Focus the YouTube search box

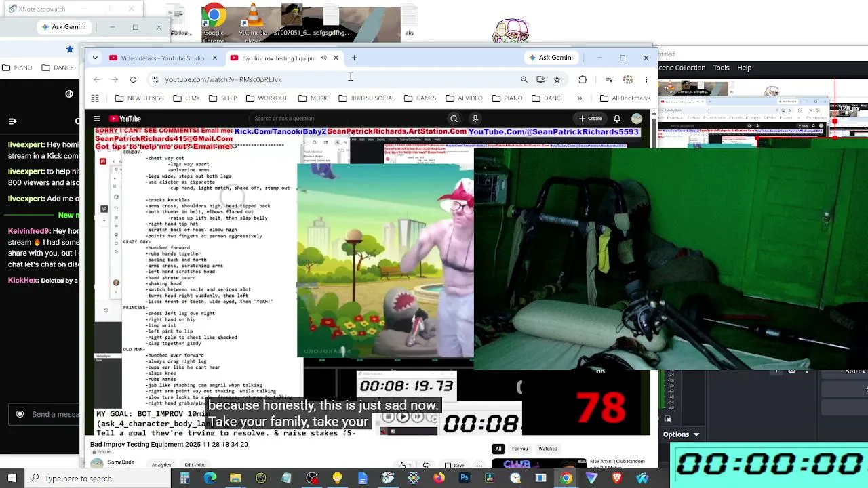pyautogui.click(x=347, y=119)
